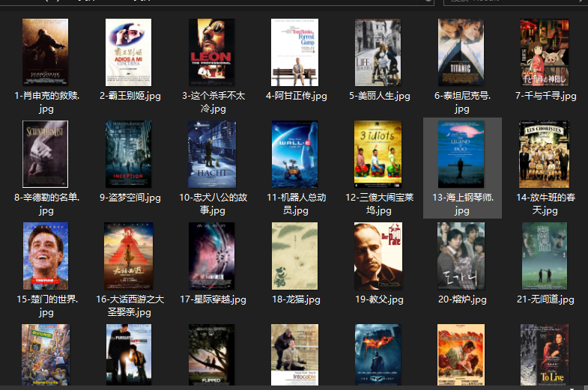Click the Life is Beautiful poster thumbnail
Screen dimensions: 588x390
coord(378,52)
